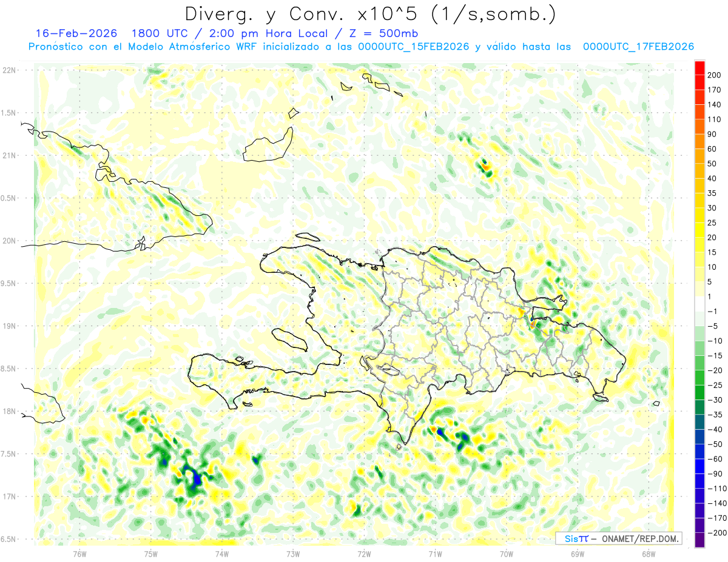The image size is (728, 562).
Task: Click the latitude axis label '8.5N'
Action: point(9,369)
